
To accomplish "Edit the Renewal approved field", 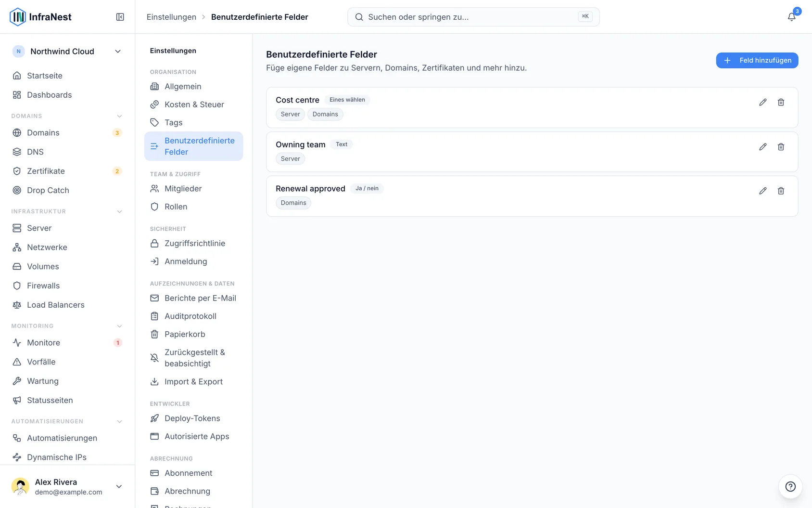I will pos(763,191).
